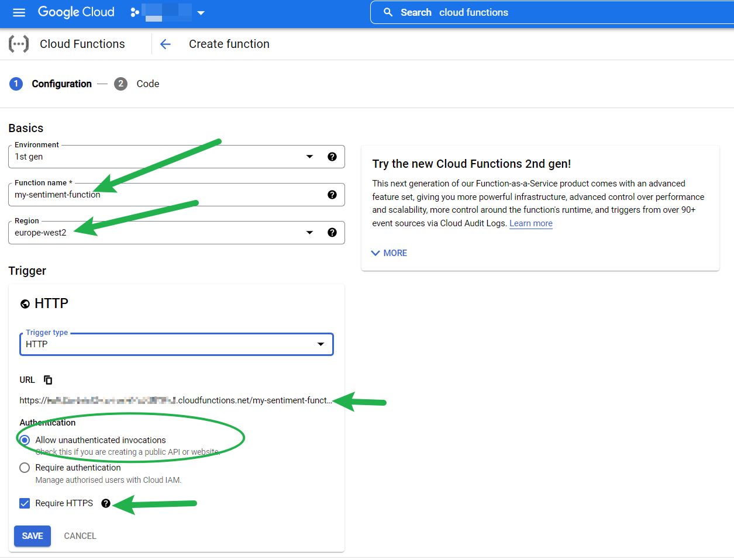Show help for the Environment field
734x560 pixels.
[x=332, y=157]
